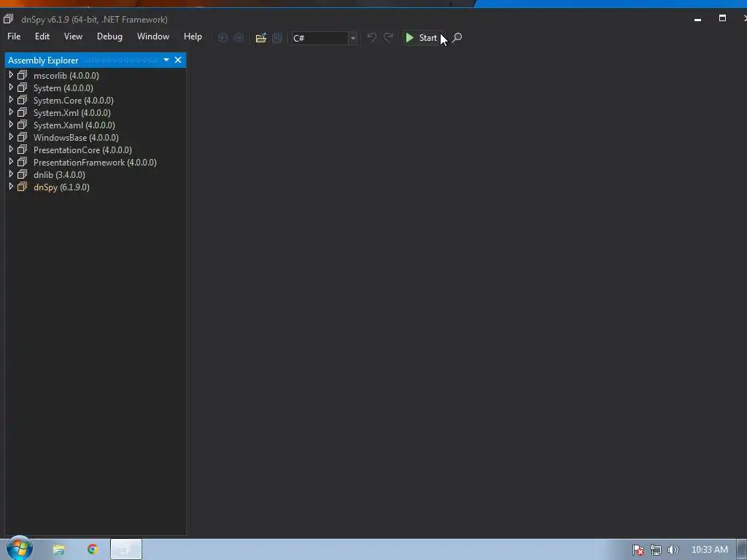Select dnSpy (6.1.9.0) row
Image resolution: width=747 pixels, height=560 pixels.
tap(61, 187)
